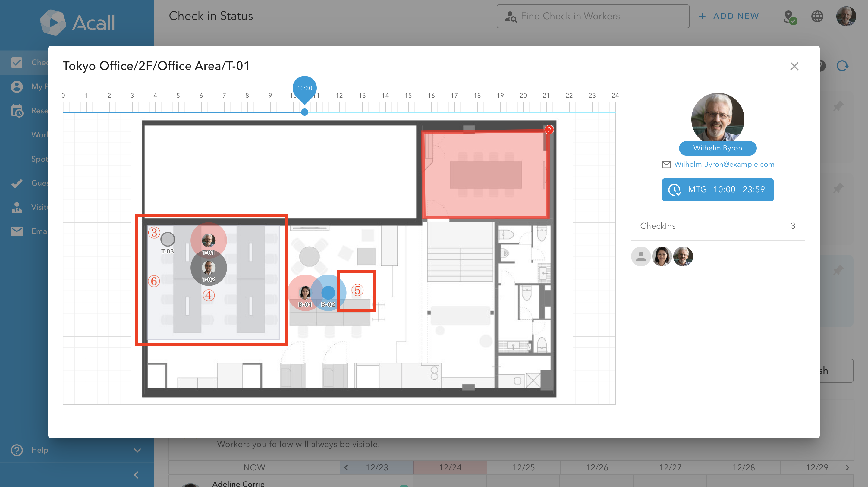Open the Email sidebar item

24,231
